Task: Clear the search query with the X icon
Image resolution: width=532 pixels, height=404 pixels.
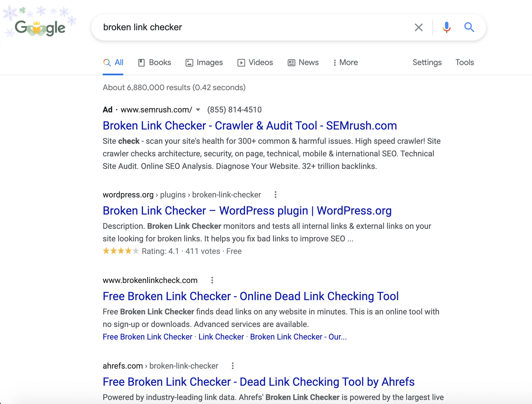Action: point(418,27)
